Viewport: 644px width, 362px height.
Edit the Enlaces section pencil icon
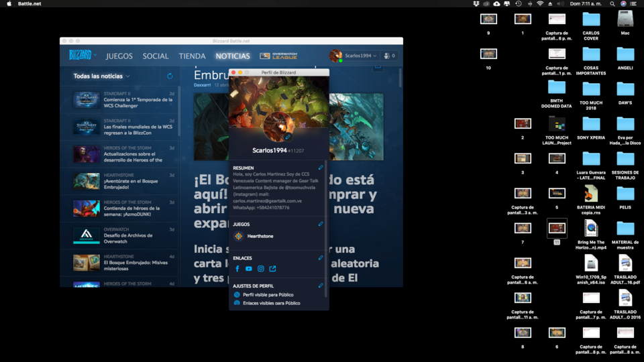tap(321, 257)
